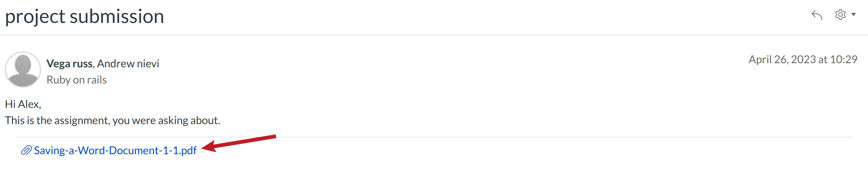Select the sender name Vega russ

(x=69, y=64)
